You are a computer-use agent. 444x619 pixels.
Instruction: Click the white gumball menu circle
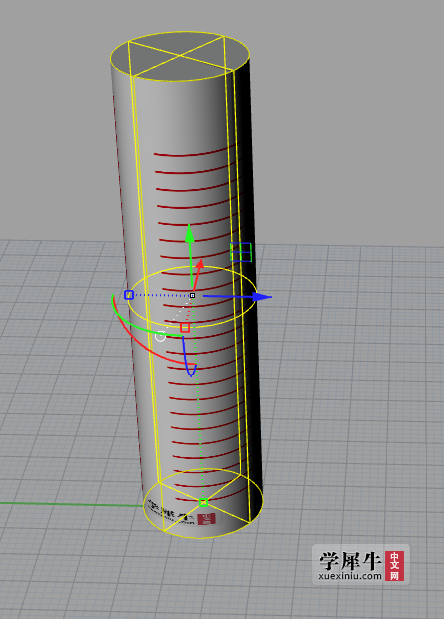pos(160,336)
